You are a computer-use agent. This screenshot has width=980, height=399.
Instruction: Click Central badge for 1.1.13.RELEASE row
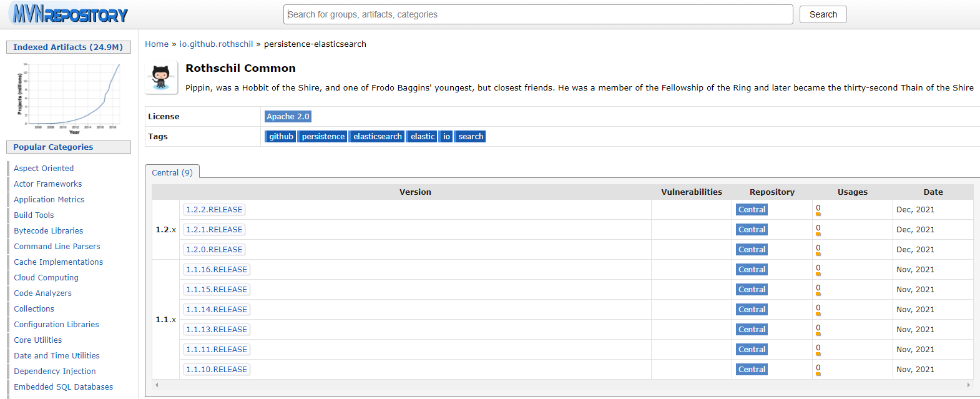click(x=752, y=330)
